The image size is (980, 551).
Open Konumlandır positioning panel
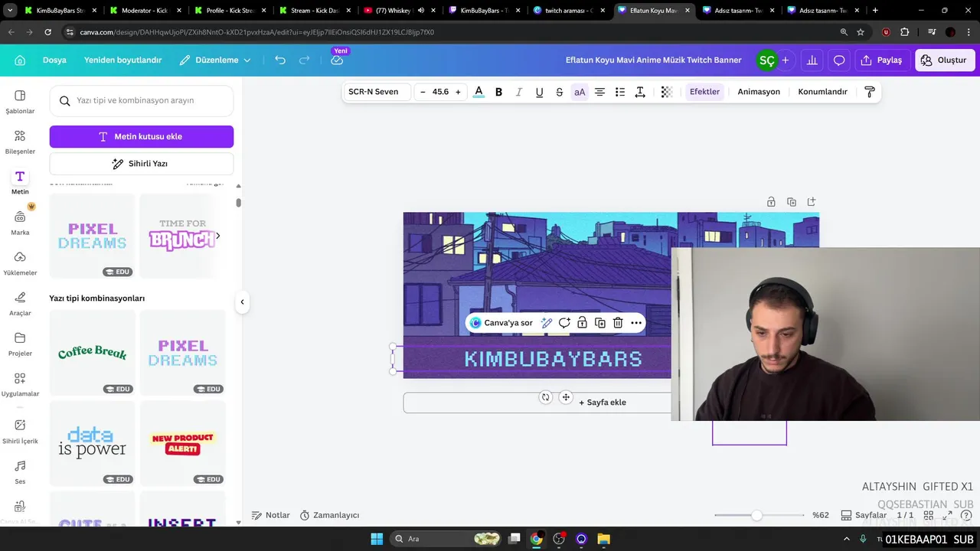pyautogui.click(x=822, y=92)
